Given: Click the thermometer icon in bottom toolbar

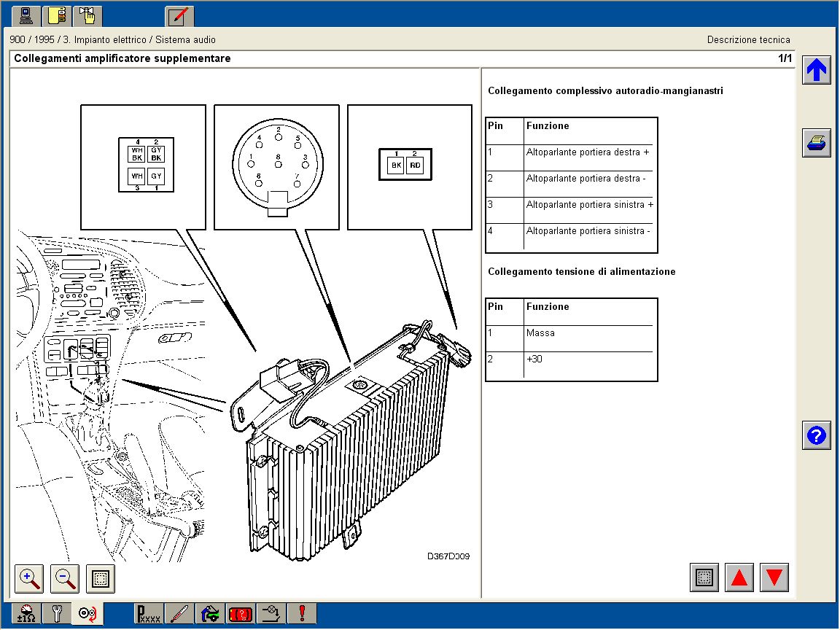Looking at the screenshot, I should click(179, 614).
